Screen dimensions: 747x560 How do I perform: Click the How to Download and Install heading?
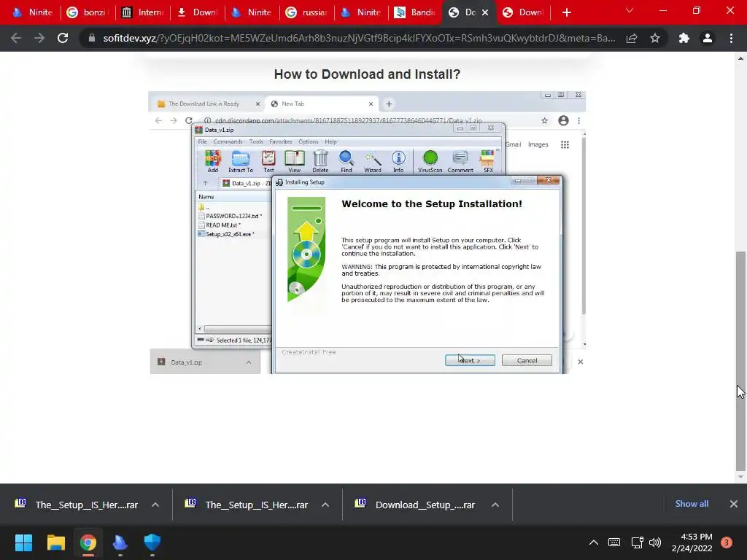(367, 74)
